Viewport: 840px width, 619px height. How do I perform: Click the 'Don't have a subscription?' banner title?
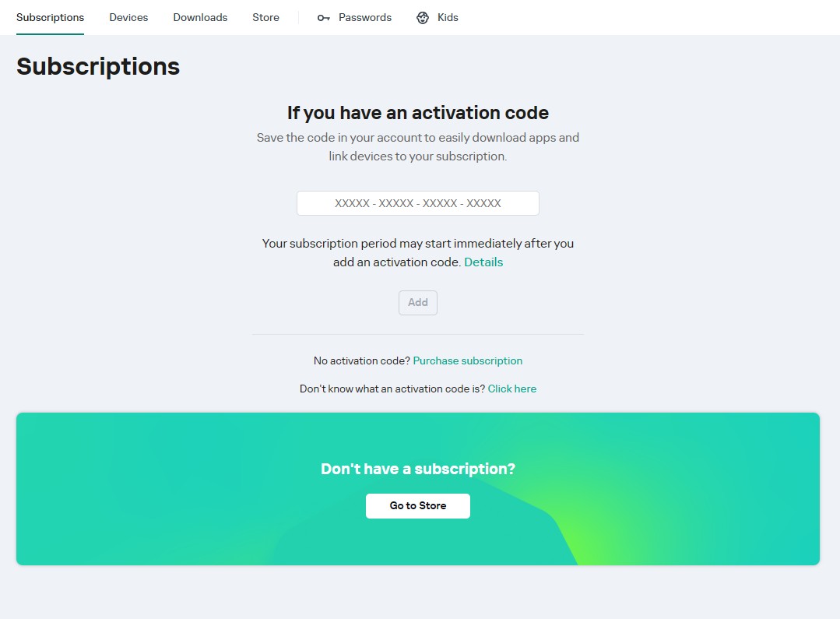(x=418, y=469)
